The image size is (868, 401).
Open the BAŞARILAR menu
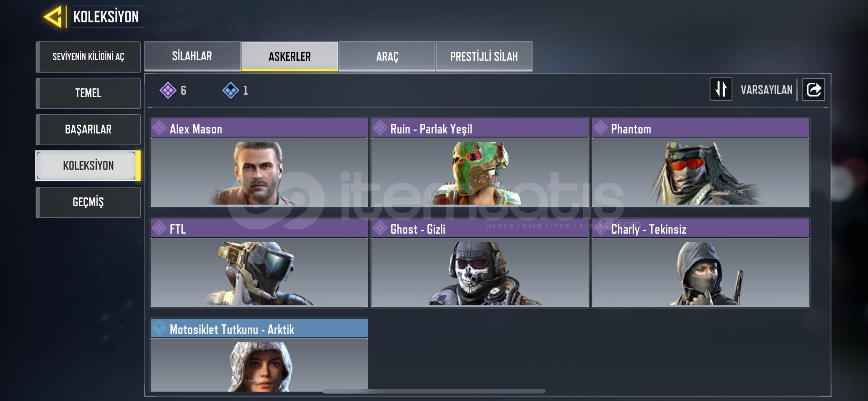tap(88, 129)
